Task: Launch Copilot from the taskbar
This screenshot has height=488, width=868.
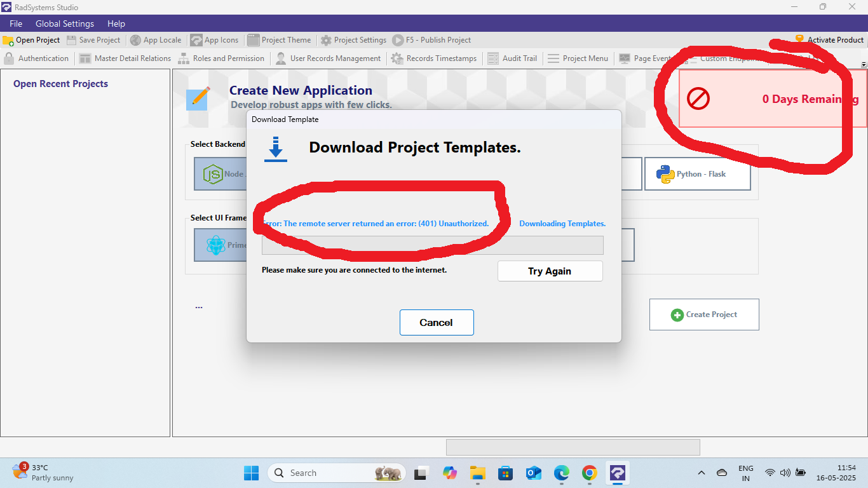Action: coord(450,473)
